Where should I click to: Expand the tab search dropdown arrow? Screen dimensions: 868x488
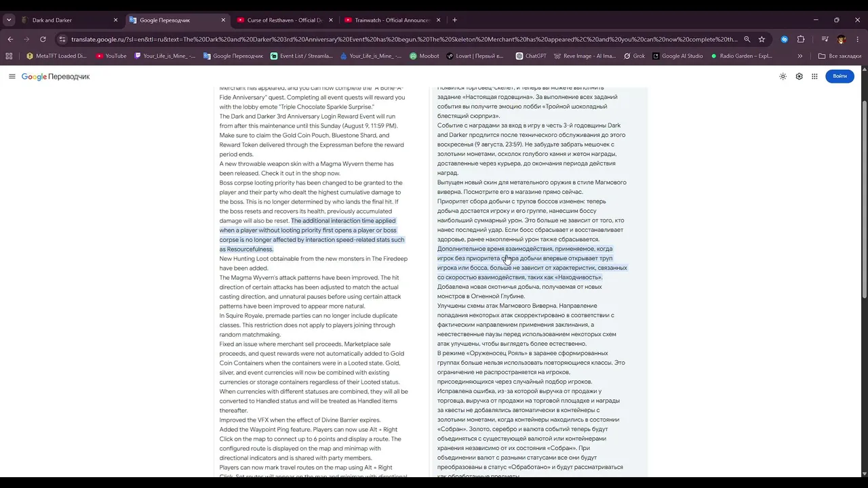[x=9, y=20]
